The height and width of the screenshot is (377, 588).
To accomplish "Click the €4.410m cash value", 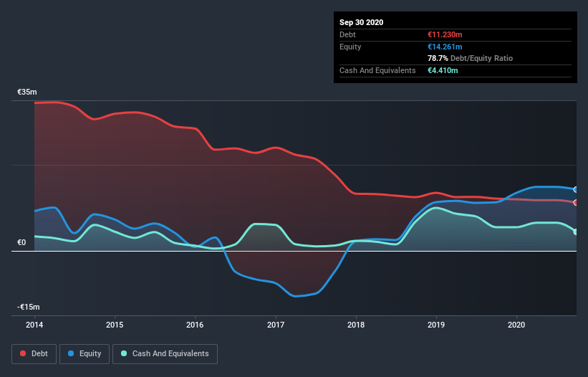I will (443, 70).
